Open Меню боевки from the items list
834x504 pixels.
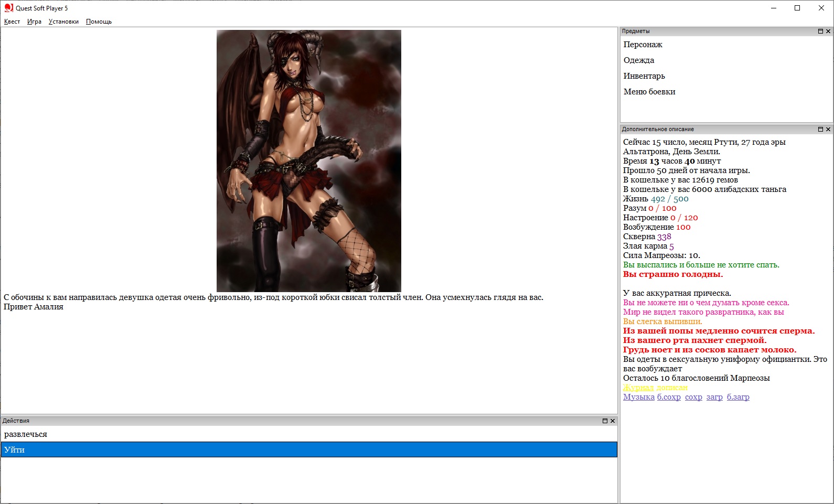(649, 92)
